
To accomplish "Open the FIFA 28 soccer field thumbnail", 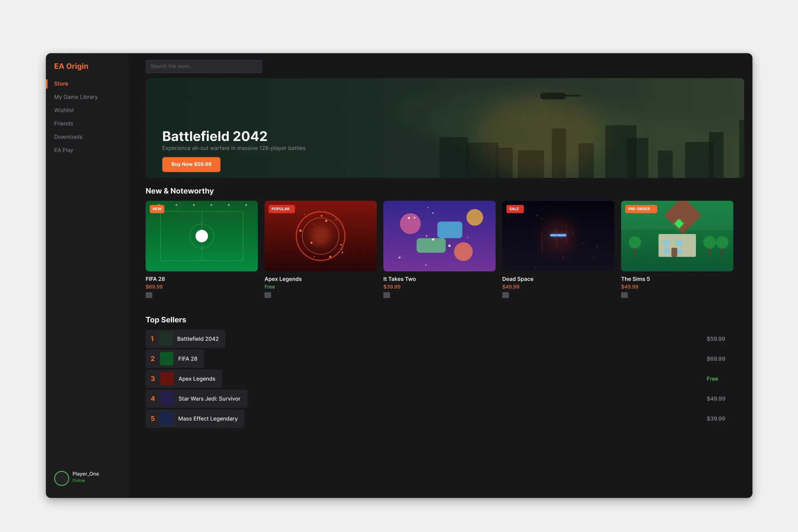I will (201, 236).
